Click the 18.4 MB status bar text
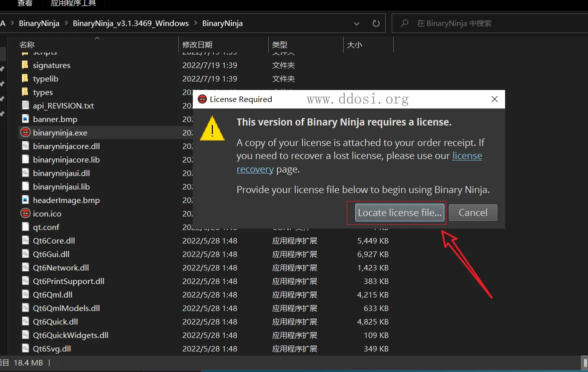This screenshot has width=588, height=372. coord(28,362)
